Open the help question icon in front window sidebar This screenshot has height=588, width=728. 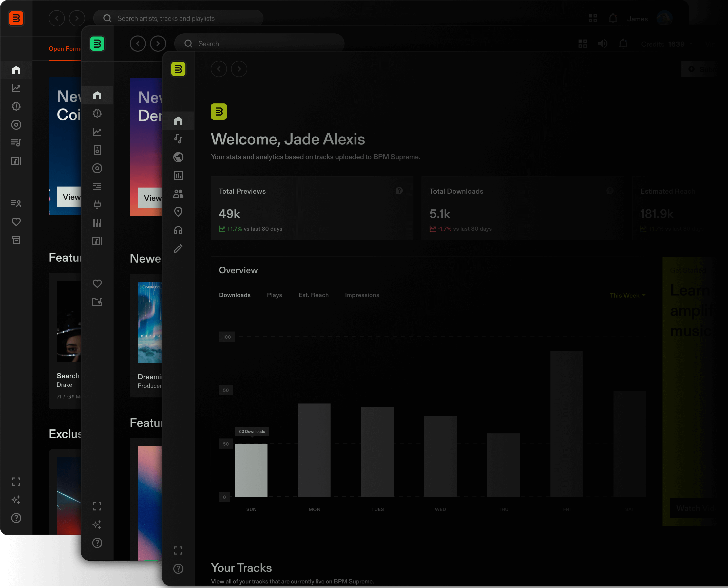[x=178, y=569]
